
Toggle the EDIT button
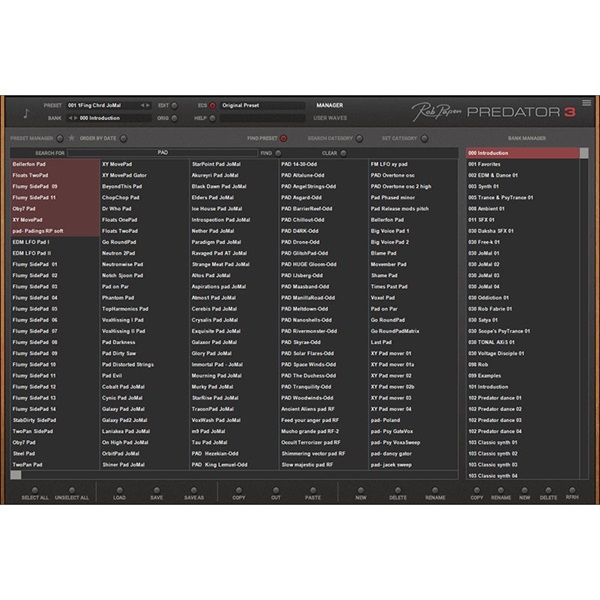tap(174, 105)
